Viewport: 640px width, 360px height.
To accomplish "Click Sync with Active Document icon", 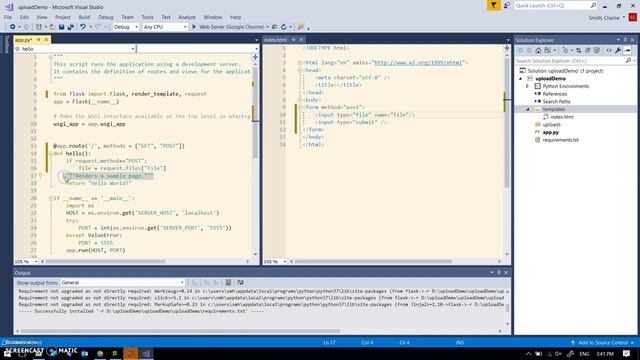I will pyautogui.click(x=578, y=50).
